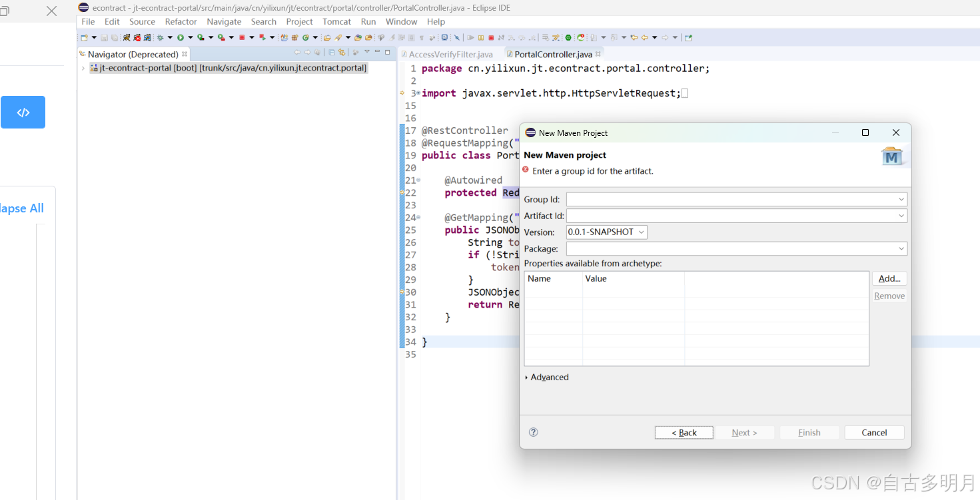Open the Navigate menu
The height and width of the screenshot is (500, 980).
224,21
